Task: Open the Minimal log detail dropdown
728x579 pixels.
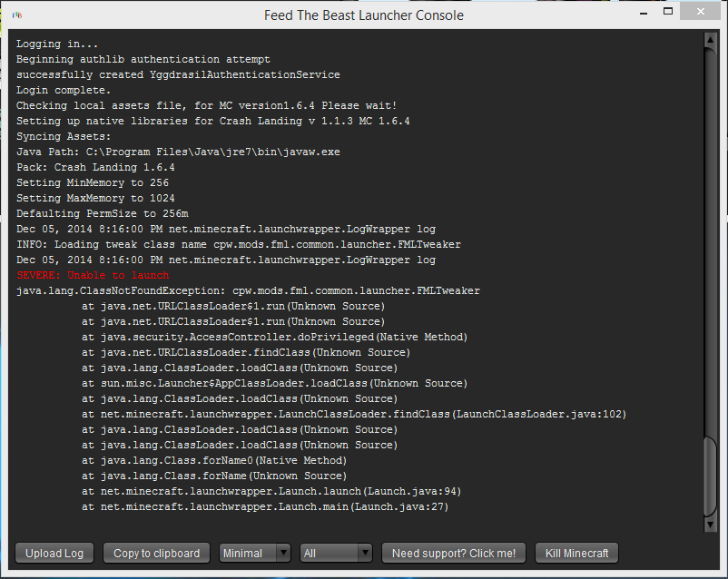Action: (255, 553)
